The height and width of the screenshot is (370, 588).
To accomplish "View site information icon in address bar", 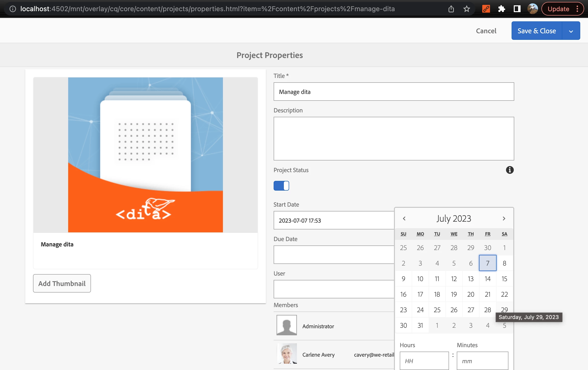I will pos(13,9).
